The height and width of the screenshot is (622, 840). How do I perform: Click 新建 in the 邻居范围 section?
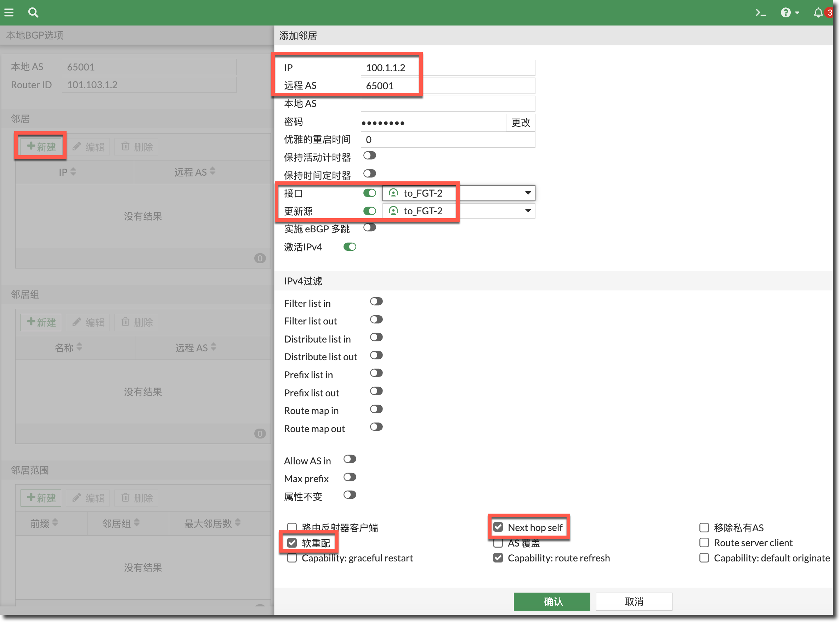click(x=41, y=498)
